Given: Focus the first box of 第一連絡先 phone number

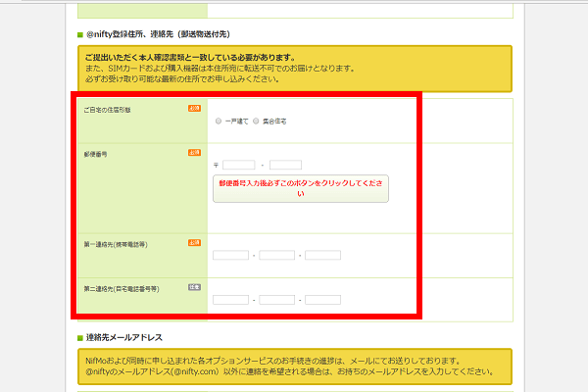Looking at the screenshot, I should point(230,256).
